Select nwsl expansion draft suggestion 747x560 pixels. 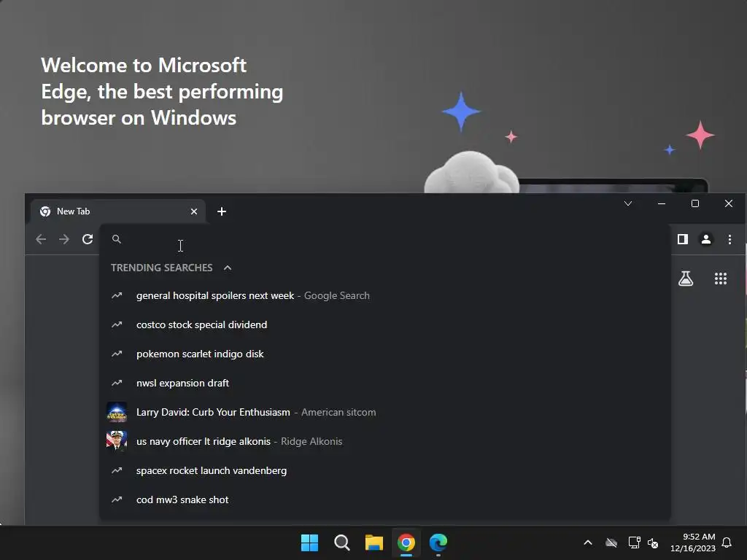point(385,383)
